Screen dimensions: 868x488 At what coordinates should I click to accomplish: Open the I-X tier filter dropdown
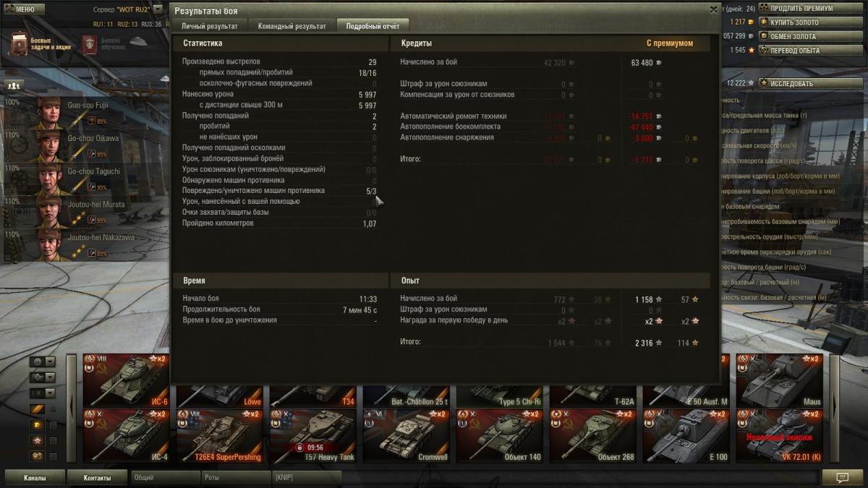(x=43, y=393)
